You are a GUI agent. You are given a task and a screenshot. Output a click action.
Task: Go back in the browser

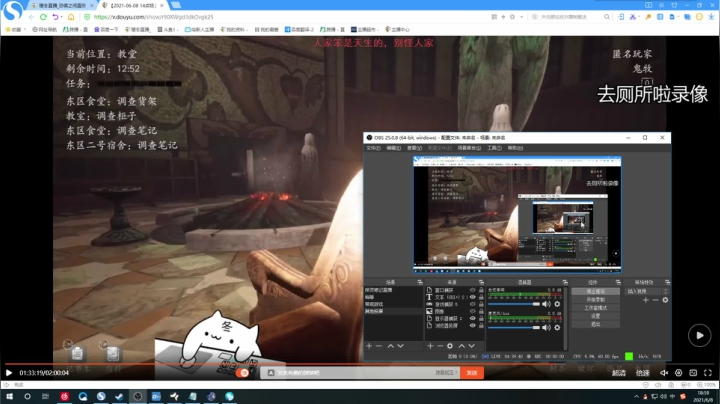(x=31, y=17)
